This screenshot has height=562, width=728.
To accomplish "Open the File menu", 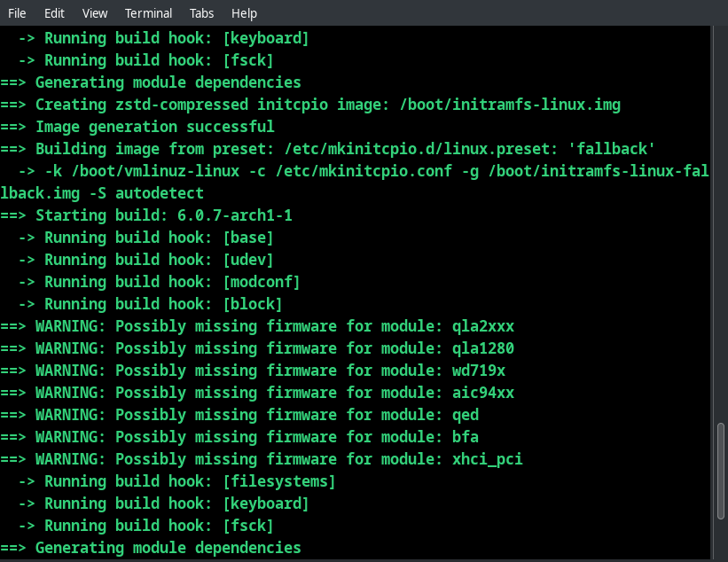I will click(x=16, y=12).
